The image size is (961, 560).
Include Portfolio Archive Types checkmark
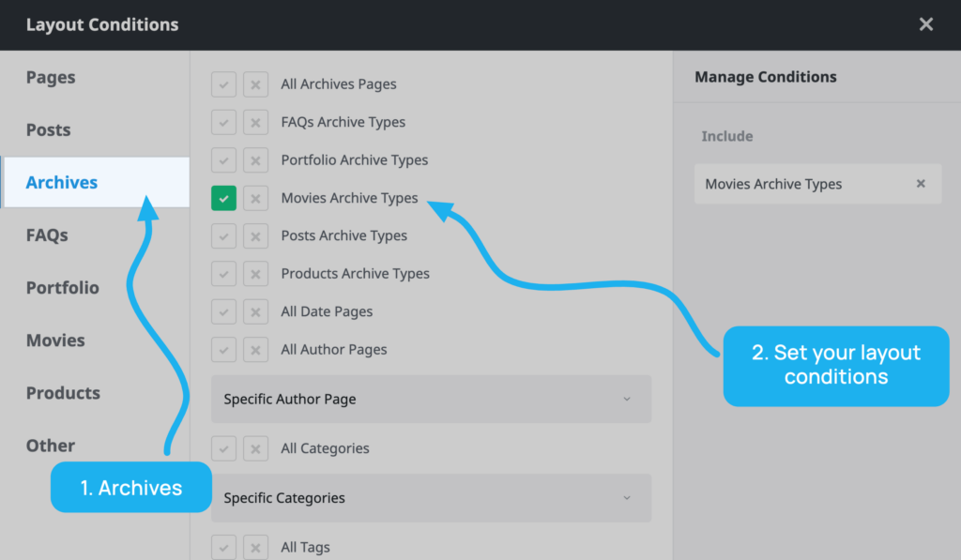223,160
